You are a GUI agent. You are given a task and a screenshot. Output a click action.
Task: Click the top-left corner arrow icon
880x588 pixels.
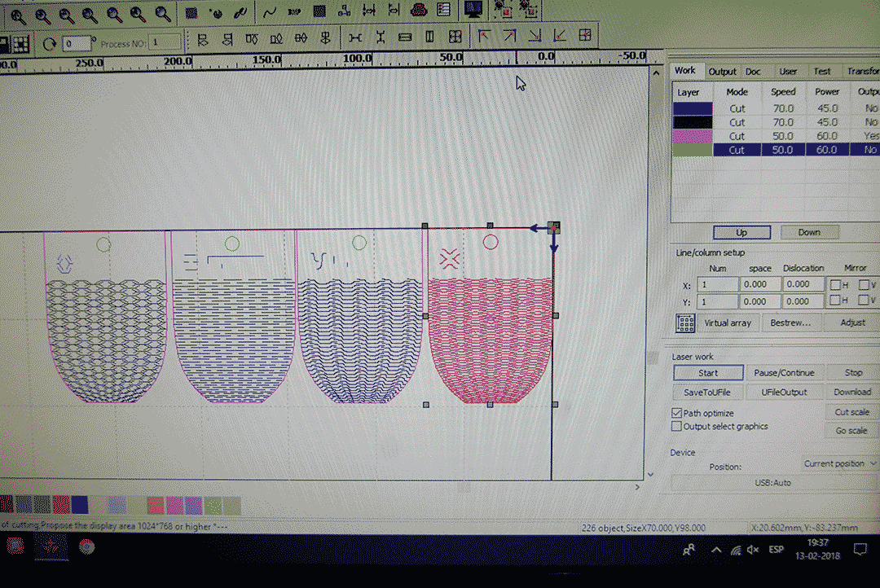click(x=485, y=37)
